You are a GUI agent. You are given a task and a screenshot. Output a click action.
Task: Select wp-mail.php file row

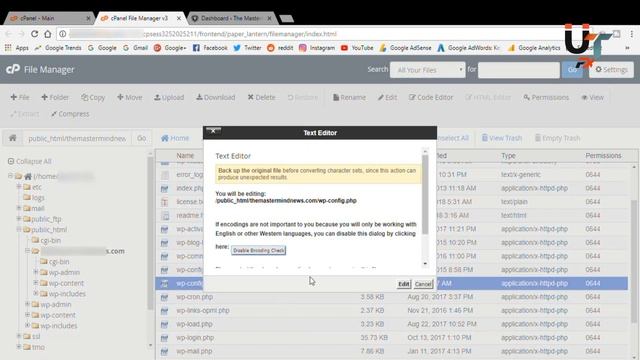391,351
